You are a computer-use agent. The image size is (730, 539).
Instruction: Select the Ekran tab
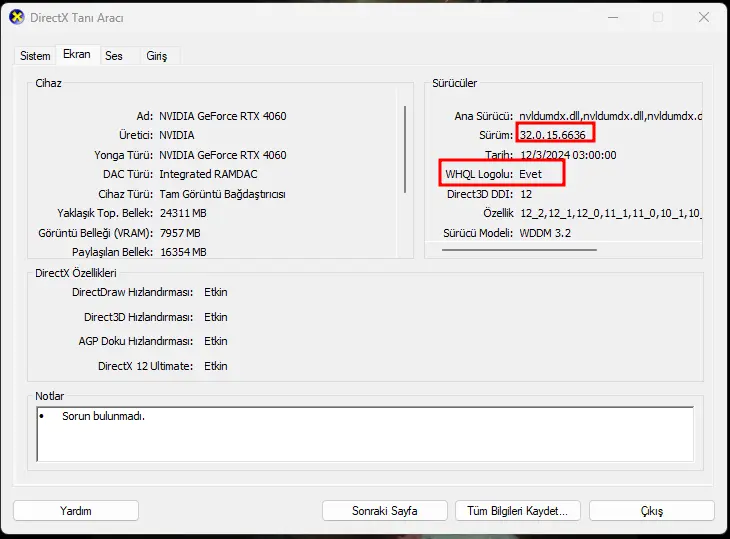click(x=77, y=54)
